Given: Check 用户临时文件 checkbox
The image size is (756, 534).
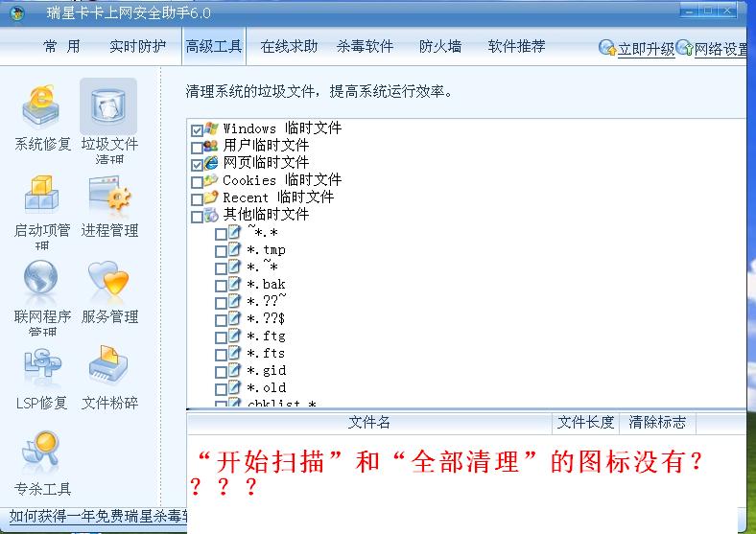Looking at the screenshot, I should pos(197,148).
